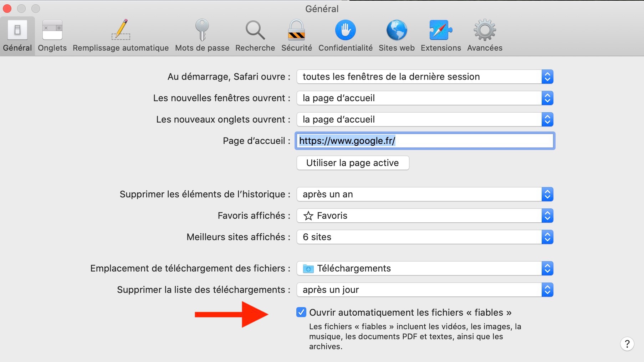Uncheck Ouvrir automatiquement les fichiers « fiables »
The width and height of the screenshot is (644, 362).
pyautogui.click(x=301, y=312)
